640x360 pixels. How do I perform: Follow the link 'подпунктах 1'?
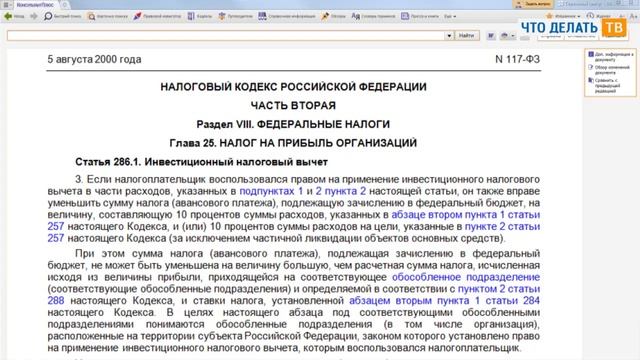[x=271, y=191]
